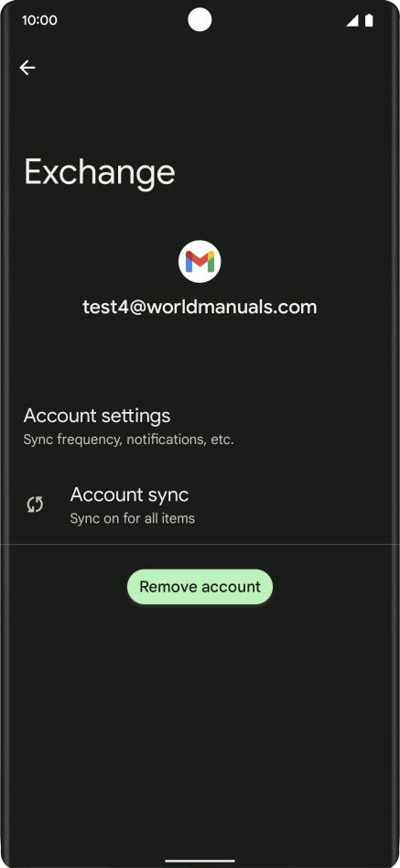
Task: Select the Exchange page heading
Action: [100, 173]
